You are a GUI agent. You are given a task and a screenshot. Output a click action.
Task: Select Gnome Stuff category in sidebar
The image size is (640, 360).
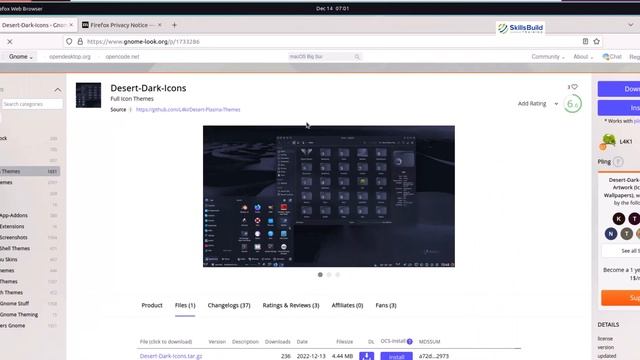(x=14, y=303)
